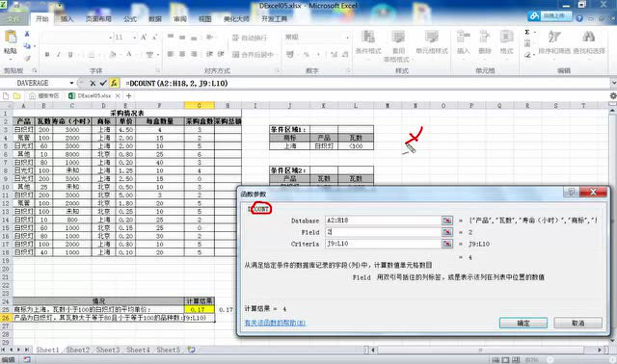
Task: Click the dialog's question mark help button
Action: (x=571, y=192)
